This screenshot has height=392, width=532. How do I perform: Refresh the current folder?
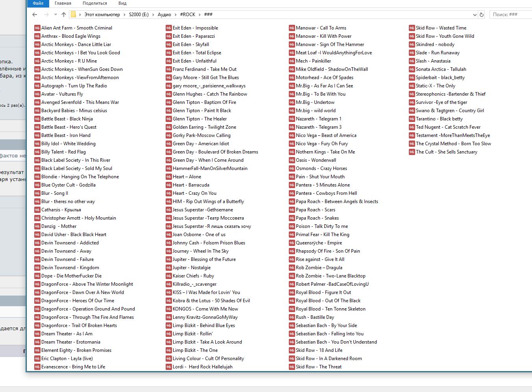click(x=482, y=15)
